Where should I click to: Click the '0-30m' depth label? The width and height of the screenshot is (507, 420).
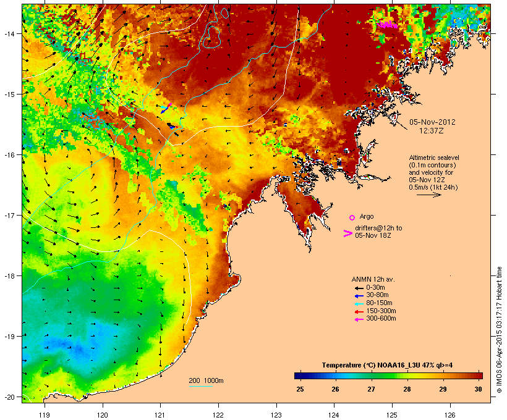375,288
